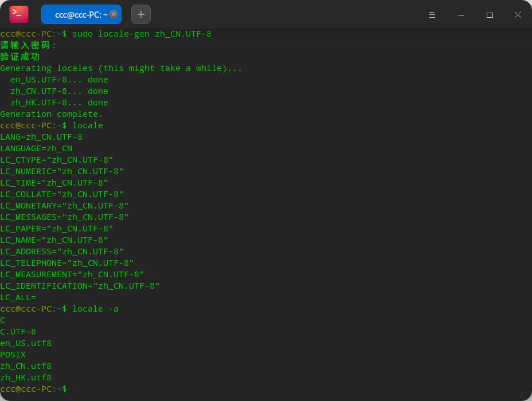This screenshot has width=532, height=401.
Task: Click the active prompt at the bottom
Action: pos(34,388)
